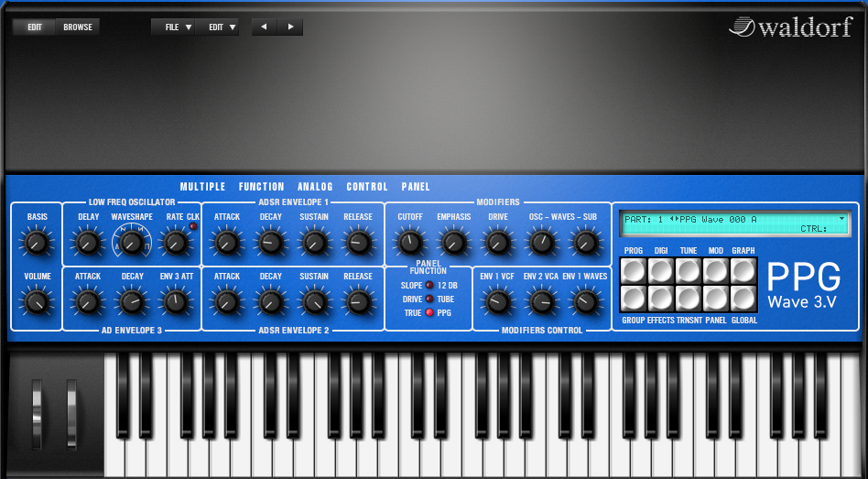The height and width of the screenshot is (479, 868).
Task: Click the ADSR Envelope 1 ATTACK knob
Action: pos(227,243)
